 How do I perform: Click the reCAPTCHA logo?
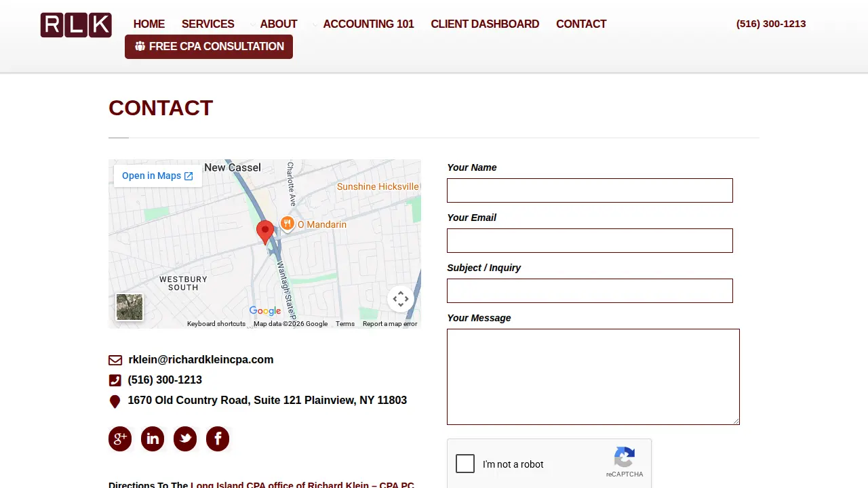[x=625, y=457]
